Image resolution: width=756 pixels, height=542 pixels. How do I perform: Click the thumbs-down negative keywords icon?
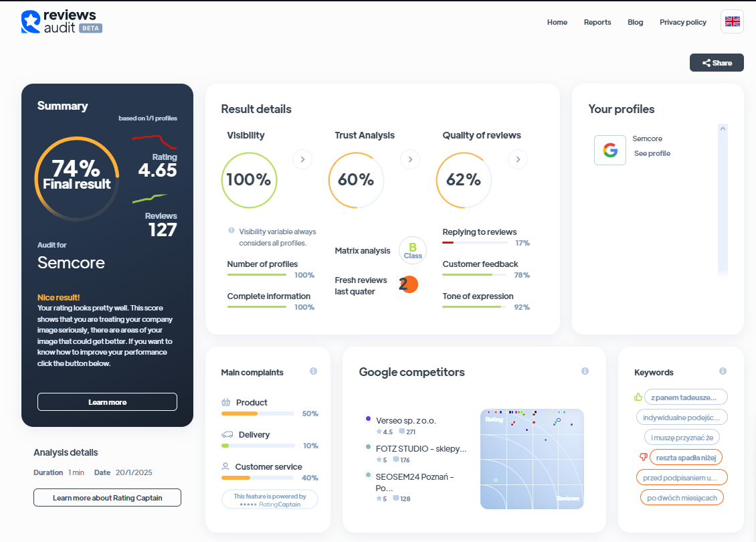(643, 456)
